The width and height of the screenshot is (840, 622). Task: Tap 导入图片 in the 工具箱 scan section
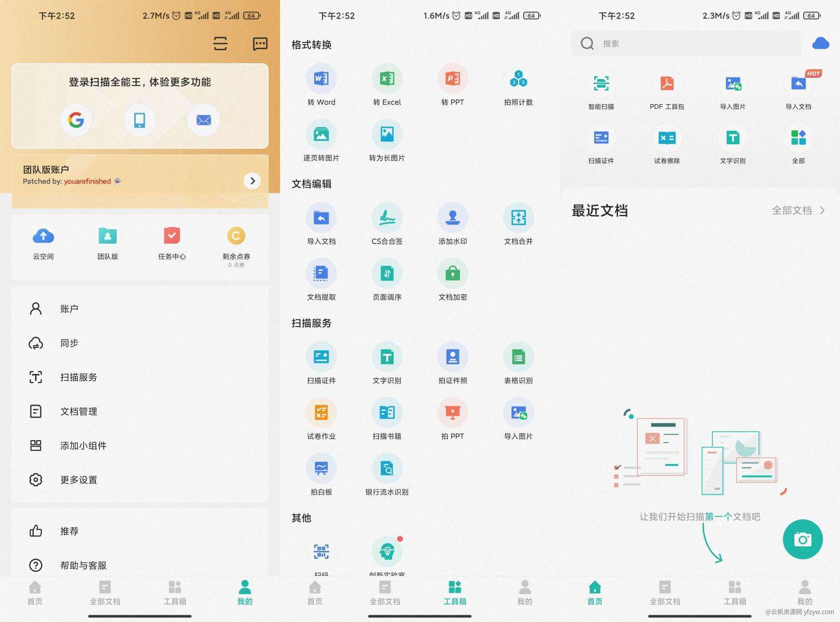519,419
